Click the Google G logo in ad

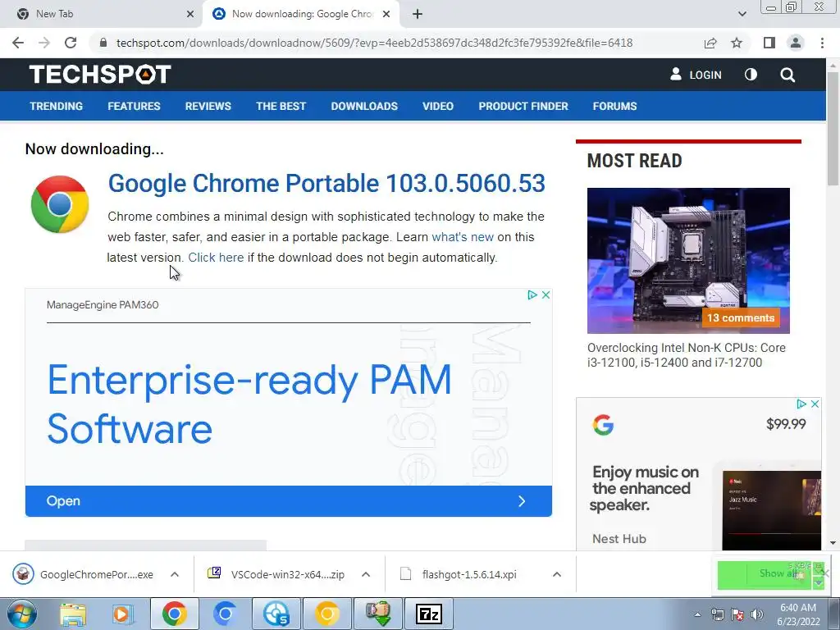pyautogui.click(x=603, y=426)
